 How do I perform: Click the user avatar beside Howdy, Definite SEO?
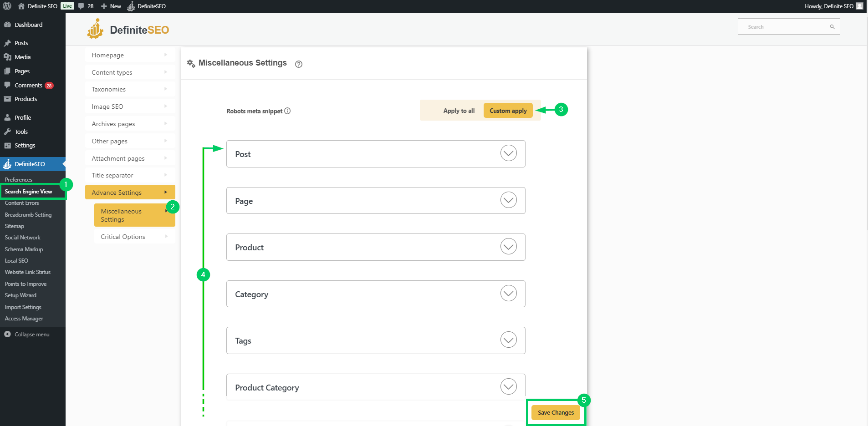[859, 6]
